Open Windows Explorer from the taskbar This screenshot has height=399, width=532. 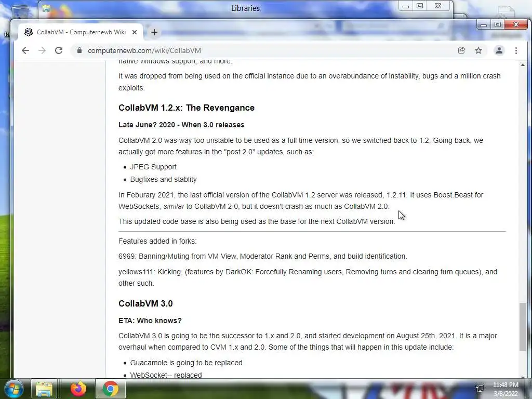pos(45,389)
